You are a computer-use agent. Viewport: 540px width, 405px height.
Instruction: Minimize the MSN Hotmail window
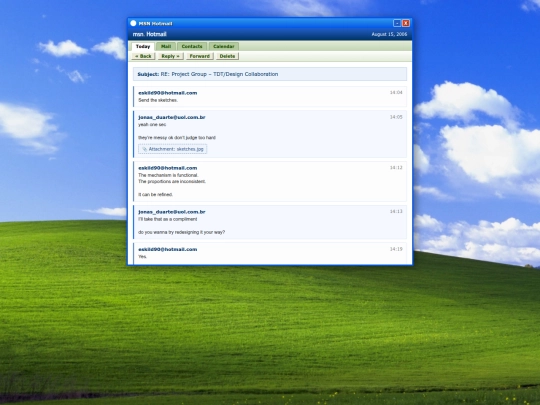397,23
